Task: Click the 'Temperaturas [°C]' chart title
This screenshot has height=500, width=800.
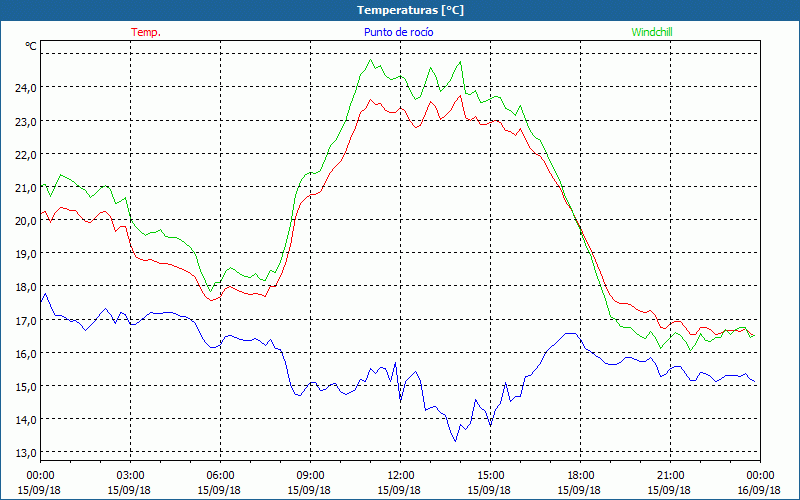Action: click(410, 10)
